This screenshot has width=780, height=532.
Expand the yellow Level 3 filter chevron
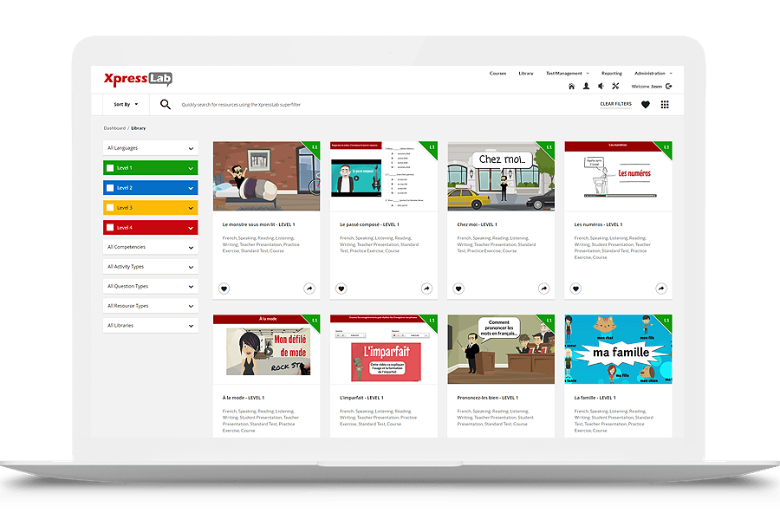tap(191, 208)
